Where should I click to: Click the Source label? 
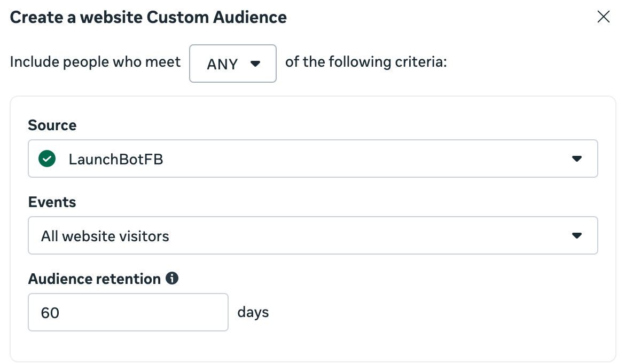(52, 125)
